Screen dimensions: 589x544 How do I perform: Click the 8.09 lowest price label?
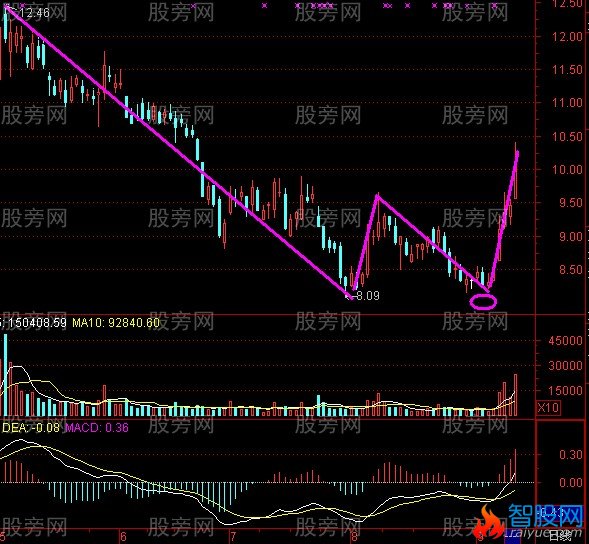tap(367, 296)
